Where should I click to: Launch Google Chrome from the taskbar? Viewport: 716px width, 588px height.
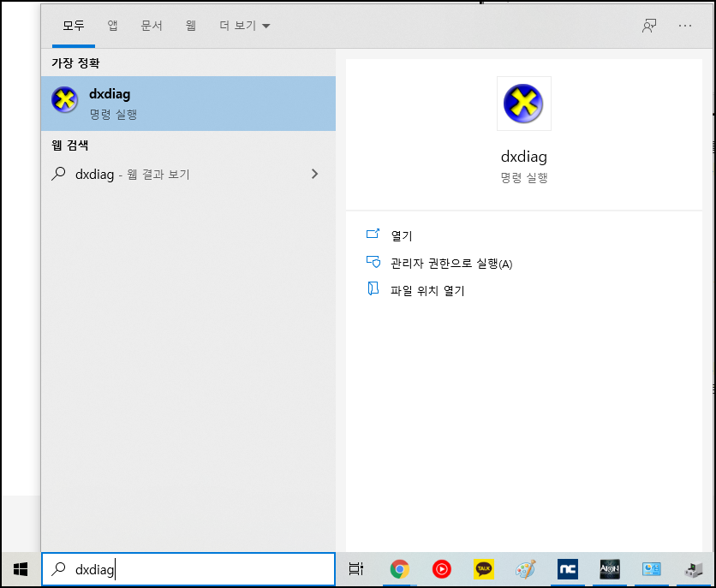click(400, 569)
